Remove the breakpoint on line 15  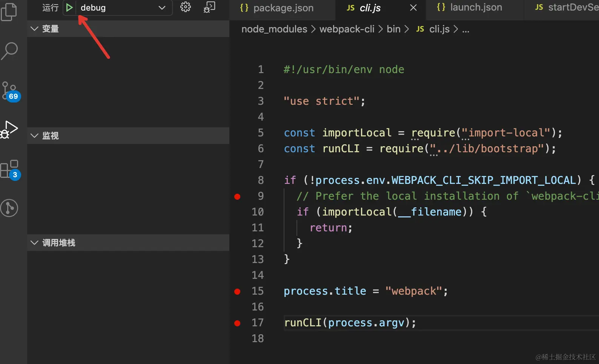(x=237, y=291)
